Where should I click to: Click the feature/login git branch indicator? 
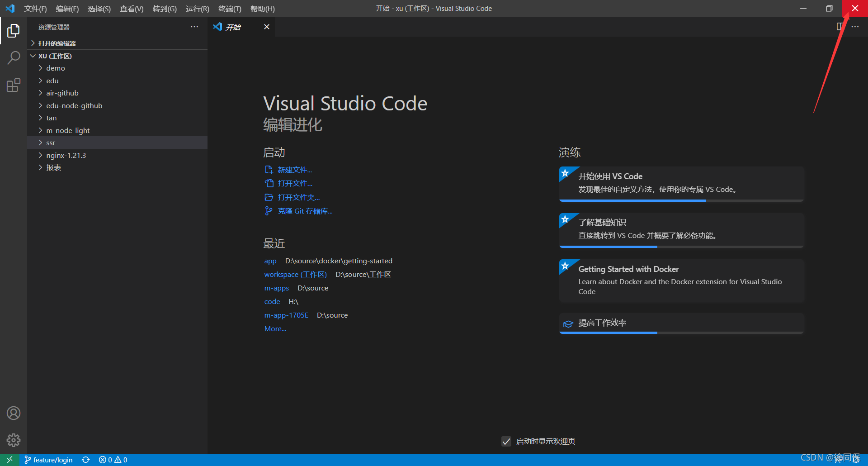click(48, 460)
